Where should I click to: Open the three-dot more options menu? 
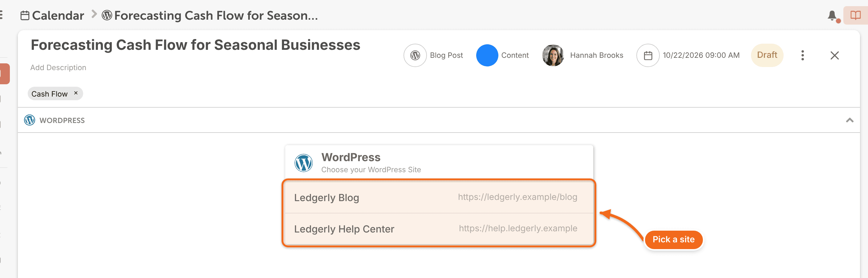click(802, 55)
